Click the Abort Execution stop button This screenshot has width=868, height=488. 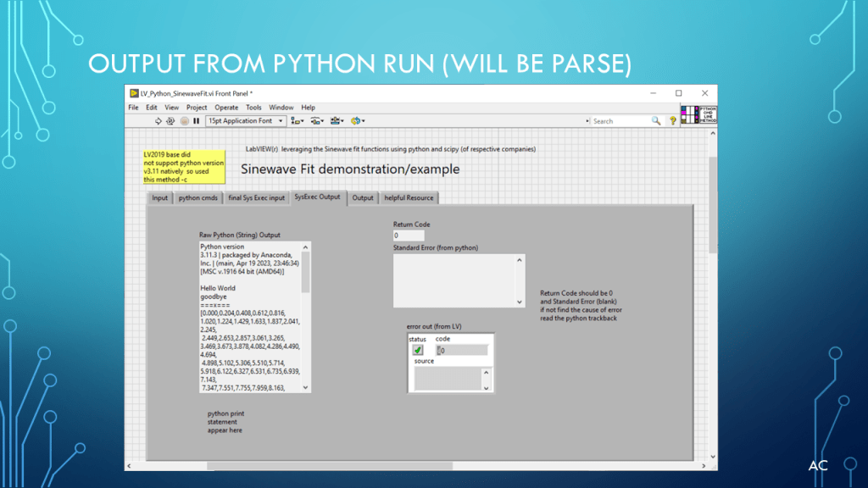[x=184, y=121]
